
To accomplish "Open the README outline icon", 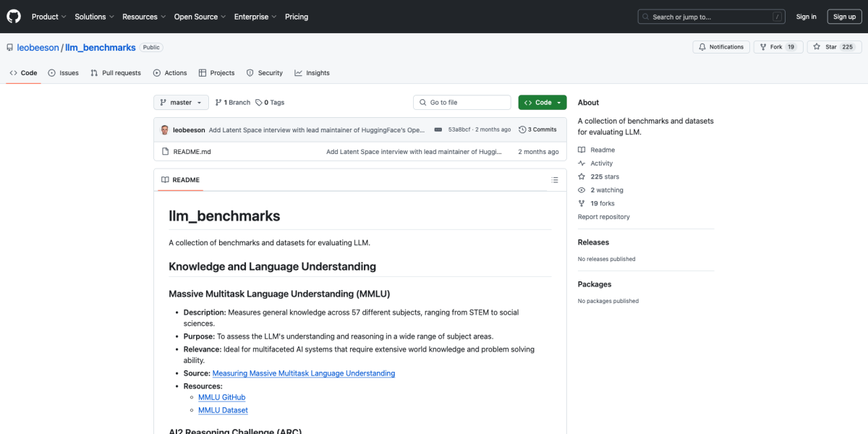I will point(555,180).
